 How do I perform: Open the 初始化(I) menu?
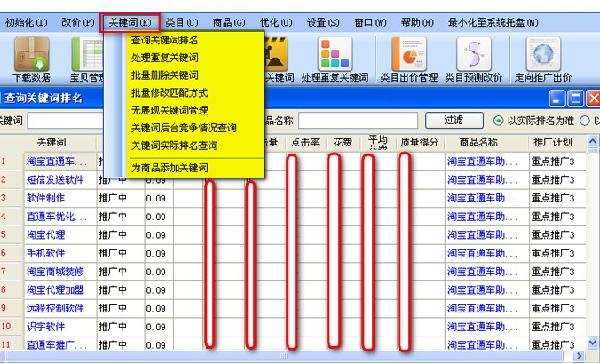tap(26, 23)
